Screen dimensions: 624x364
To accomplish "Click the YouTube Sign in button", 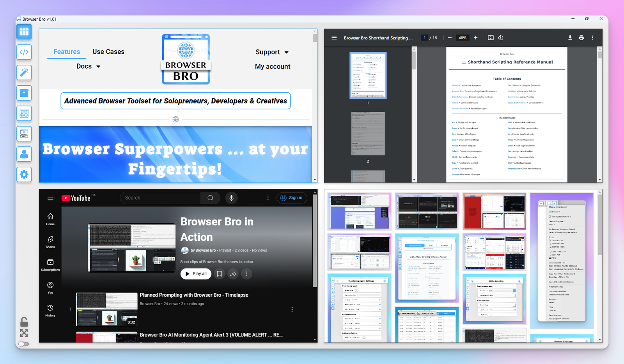I will point(292,198).
